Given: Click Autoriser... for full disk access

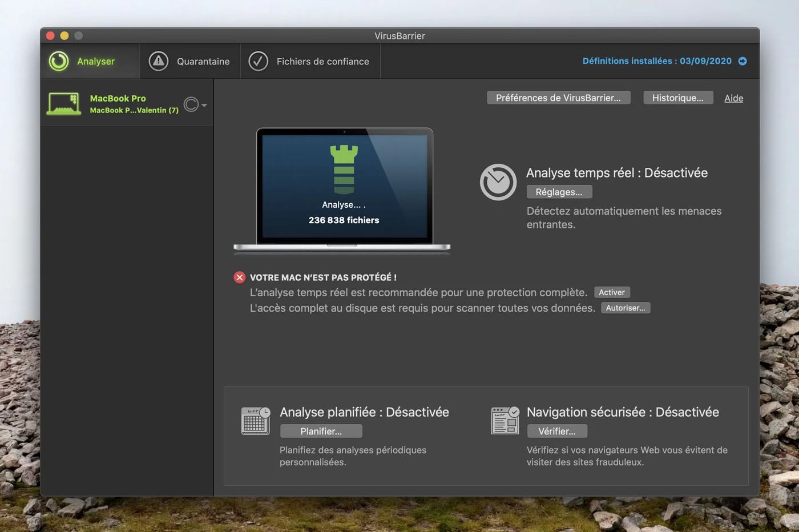Looking at the screenshot, I should pos(626,308).
